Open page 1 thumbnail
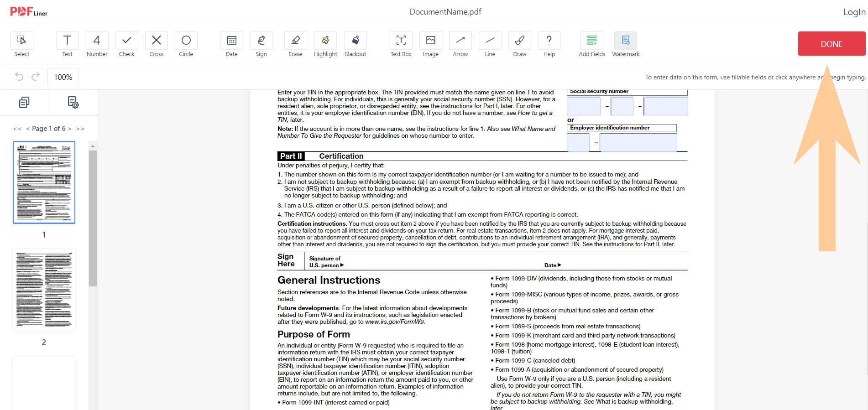Viewport: 868px width, 410px height. (44, 182)
